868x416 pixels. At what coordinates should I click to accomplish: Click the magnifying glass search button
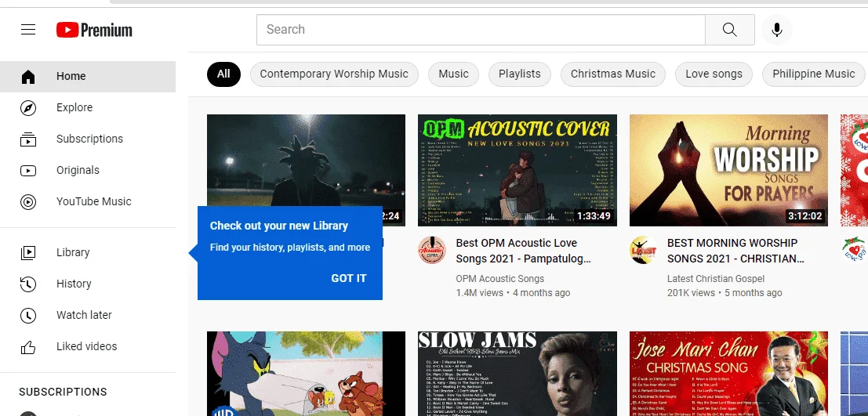click(x=730, y=30)
